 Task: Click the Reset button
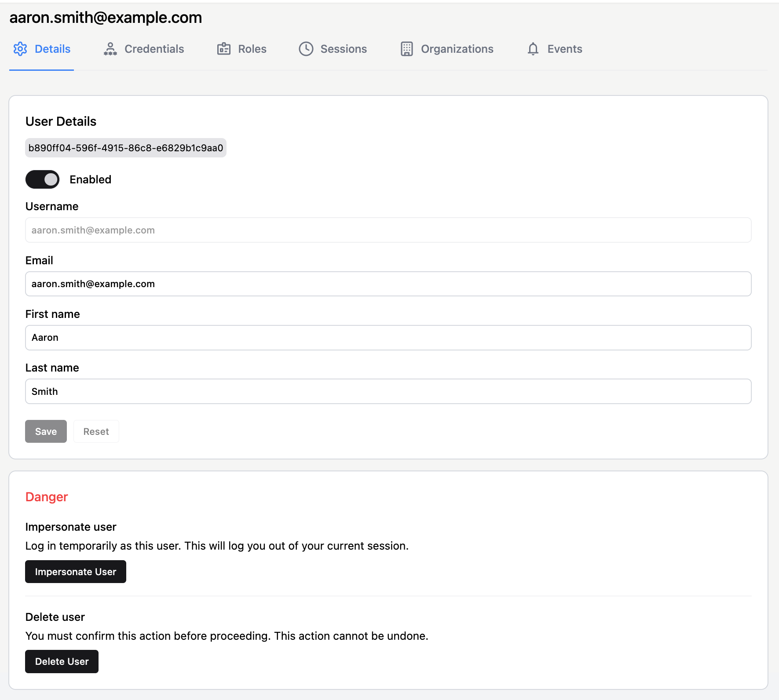96,431
